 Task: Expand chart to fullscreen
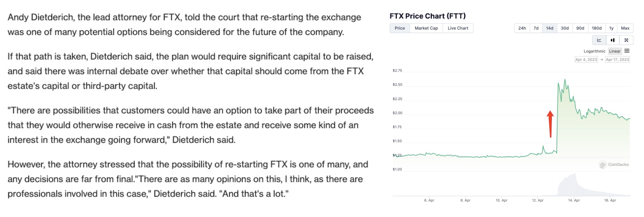click(626, 40)
